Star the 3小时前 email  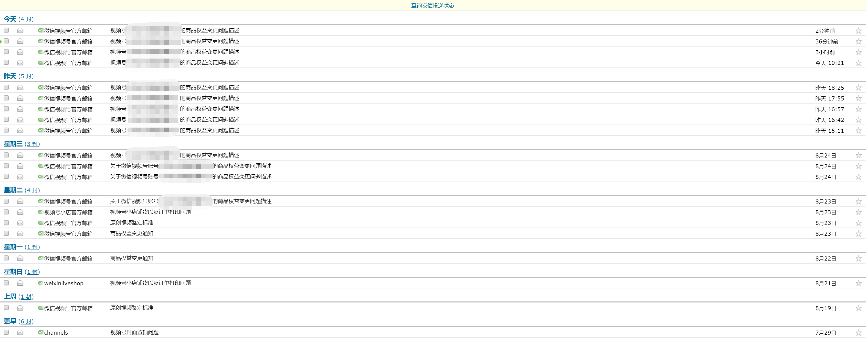(x=861, y=52)
